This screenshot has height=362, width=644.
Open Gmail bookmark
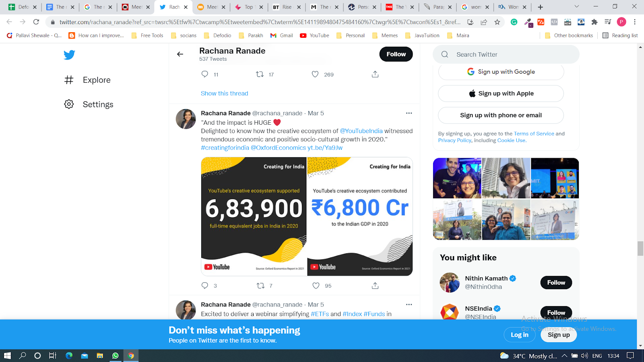point(281,35)
